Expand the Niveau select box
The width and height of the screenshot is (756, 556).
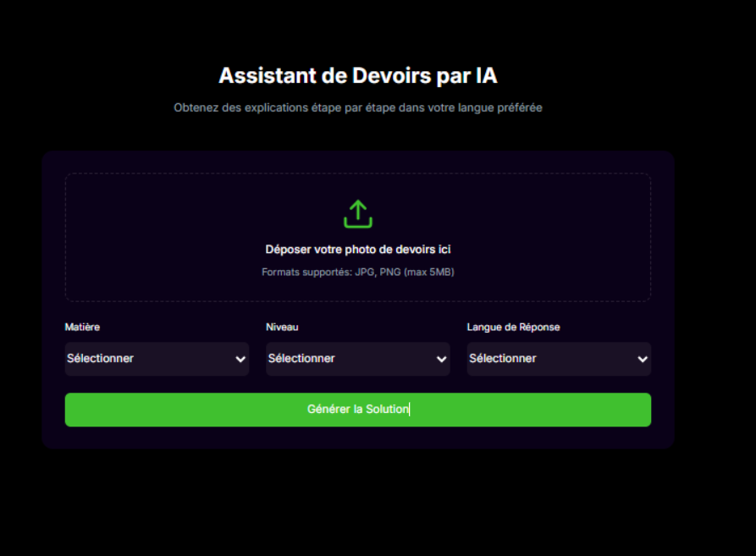pyautogui.click(x=357, y=359)
